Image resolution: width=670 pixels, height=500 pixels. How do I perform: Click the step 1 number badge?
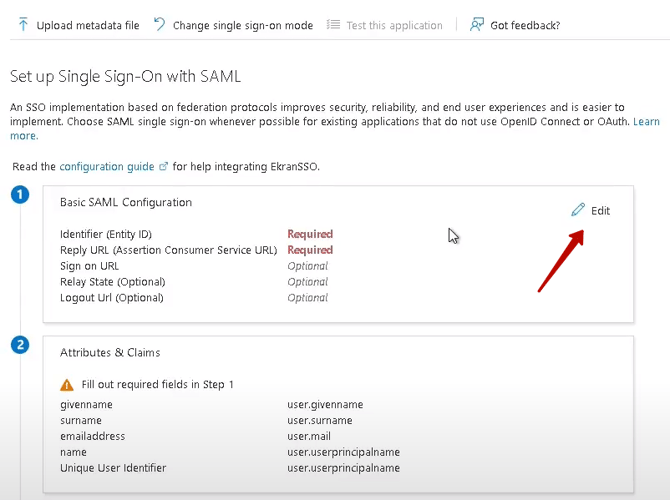pos(20,195)
